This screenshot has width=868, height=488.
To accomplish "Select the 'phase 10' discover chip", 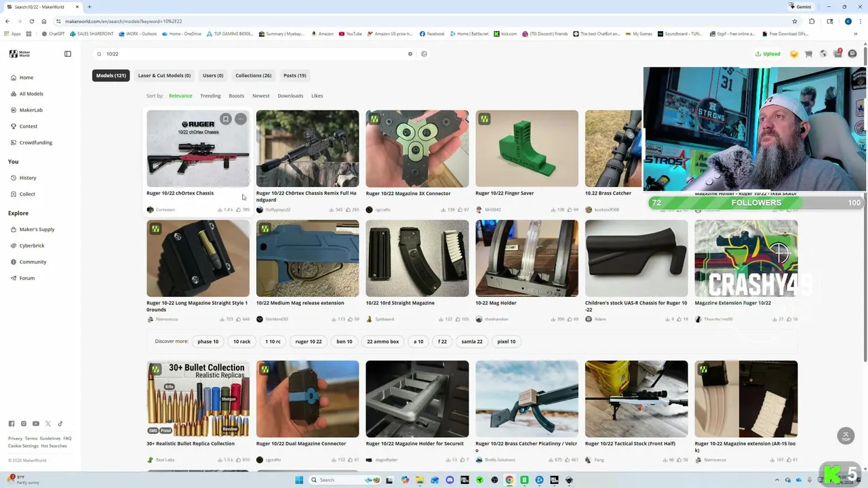I will (x=208, y=342).
